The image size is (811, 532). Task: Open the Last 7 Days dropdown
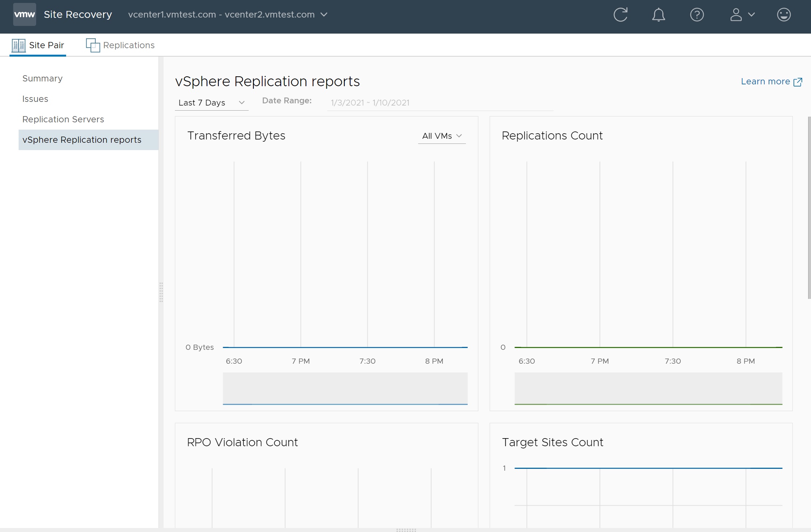[211, 103]
